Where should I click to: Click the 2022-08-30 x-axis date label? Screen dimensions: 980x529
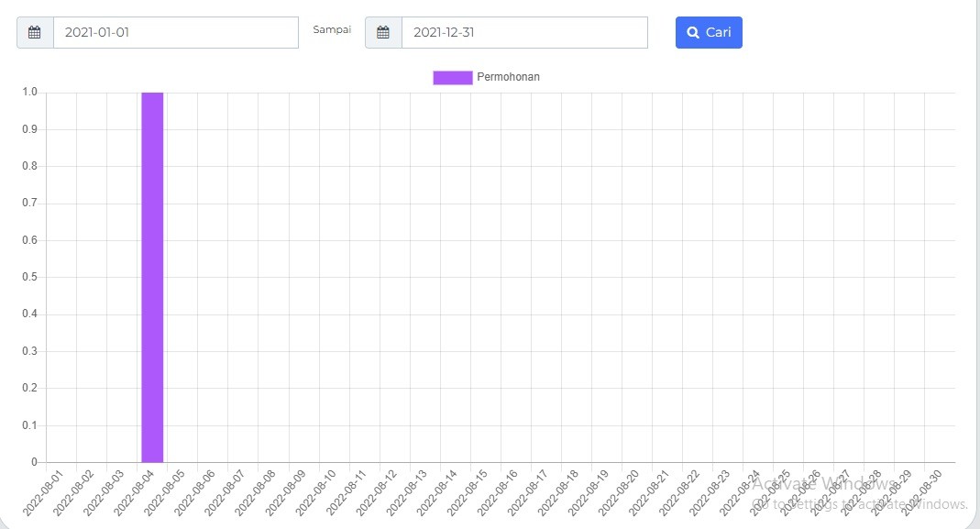click(x=923, y=491)
